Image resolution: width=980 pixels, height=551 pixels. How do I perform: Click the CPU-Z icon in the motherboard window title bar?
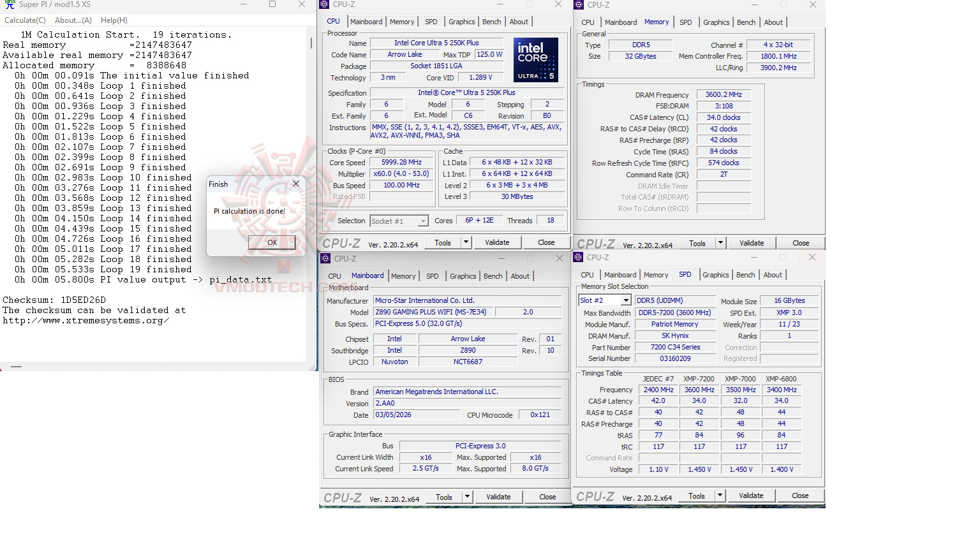[325, 258]
